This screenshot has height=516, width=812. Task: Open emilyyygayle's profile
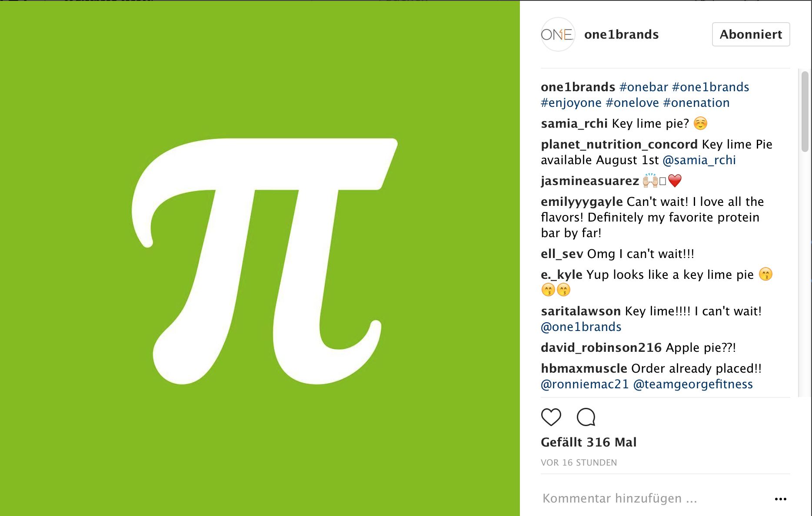(582, 202)
